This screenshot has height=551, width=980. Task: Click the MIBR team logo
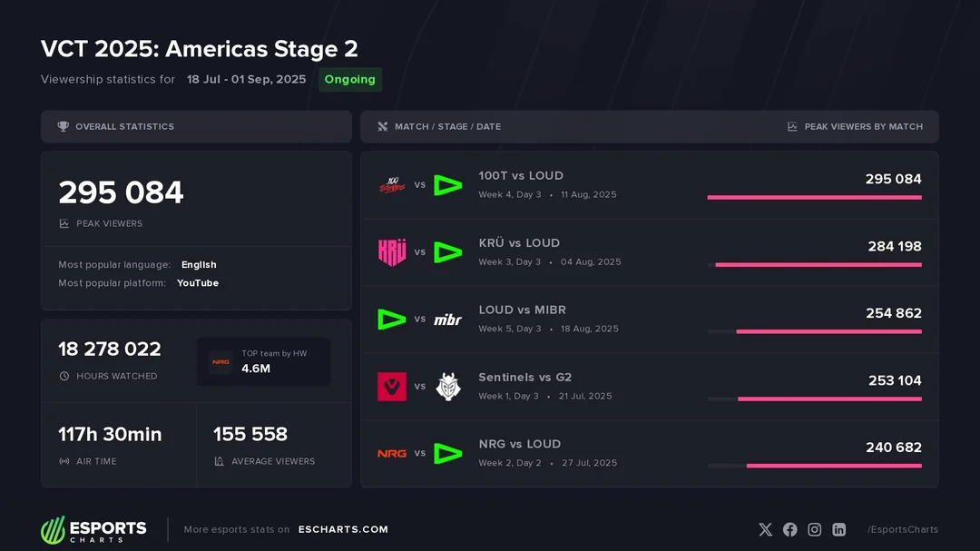448,320
